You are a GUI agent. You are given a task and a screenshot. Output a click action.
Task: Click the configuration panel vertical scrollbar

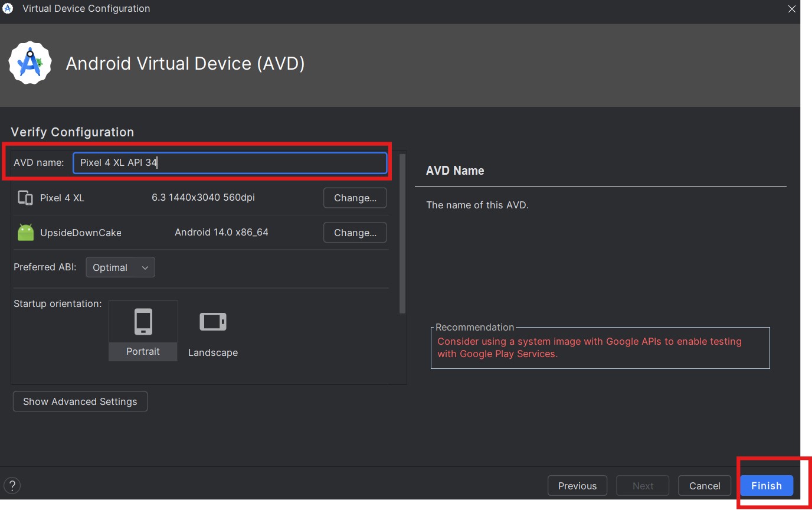click(403, 234)
